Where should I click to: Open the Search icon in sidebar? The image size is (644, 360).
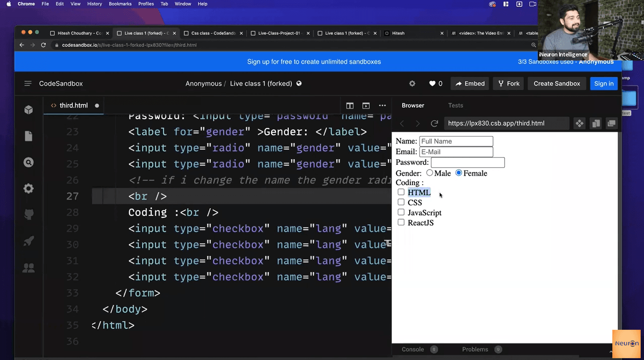pyautogui.click(x=28, y=163)
